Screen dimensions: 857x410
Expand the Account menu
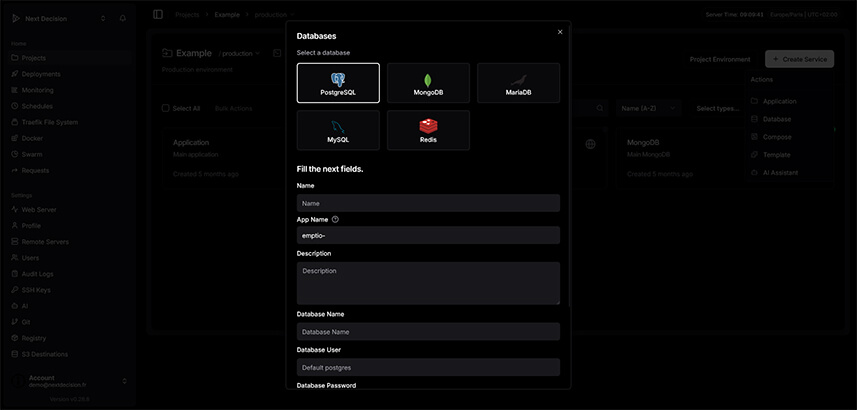70,381
